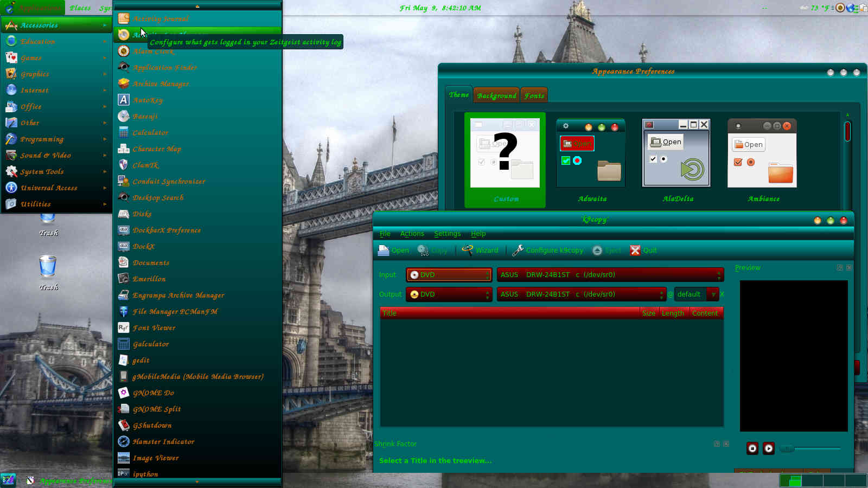This screenshot has width=868, height=488.
Task: Expand the Education submenu
Action: tap(56, 41)
